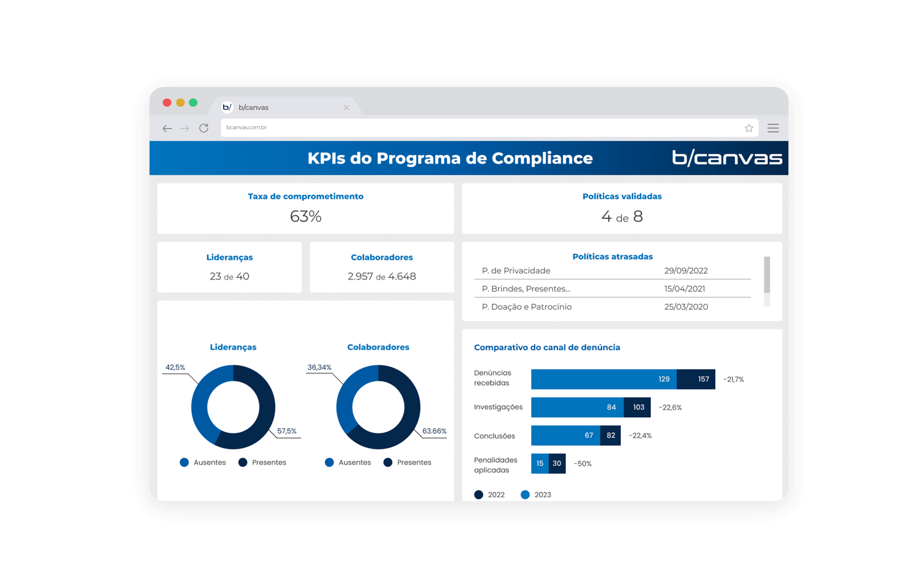Click the 84 segment of Investigações bar
The width and height of the screenshot is (920, 588).
pos(577,407)
